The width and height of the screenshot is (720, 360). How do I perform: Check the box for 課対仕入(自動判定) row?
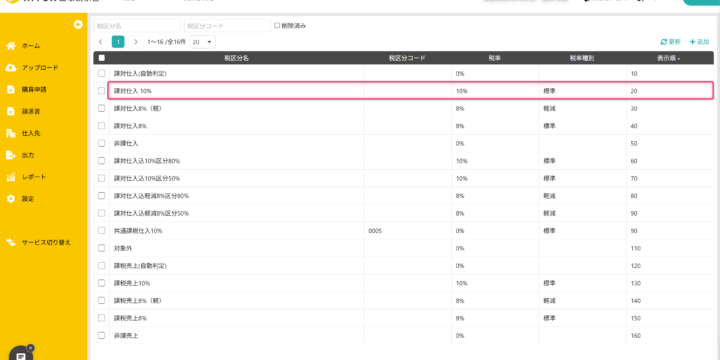(101, 73)
